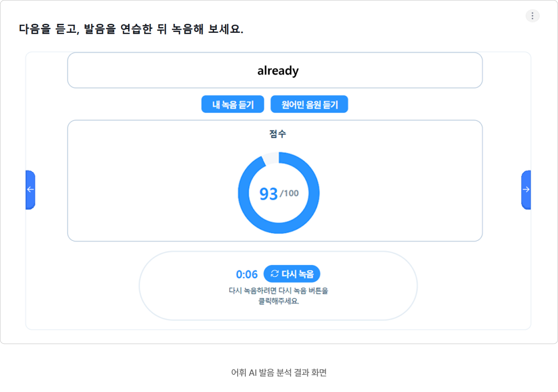Play native audio with 원어민 음원 듣기
Viewport: 558px width, 392px height.
point(309,104)
